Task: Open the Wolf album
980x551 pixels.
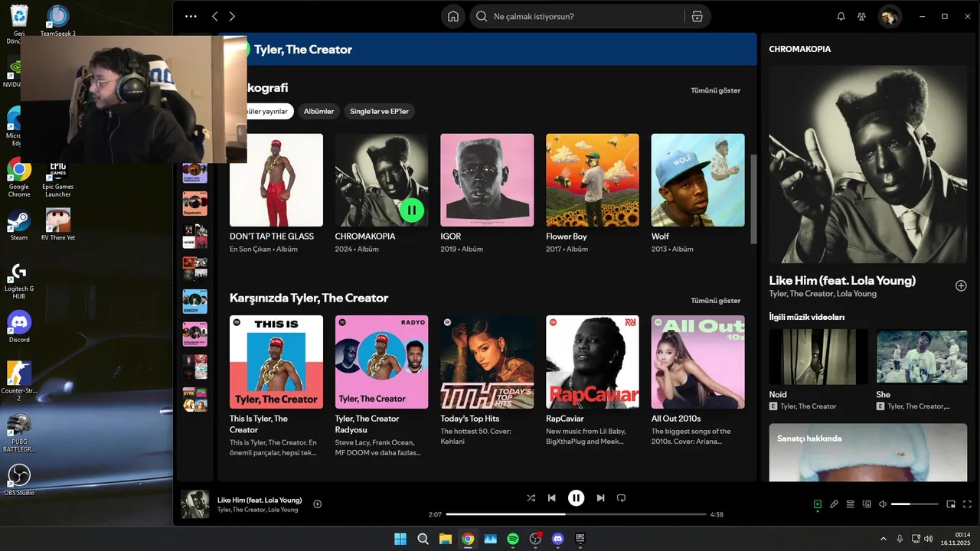Action: 697,180
